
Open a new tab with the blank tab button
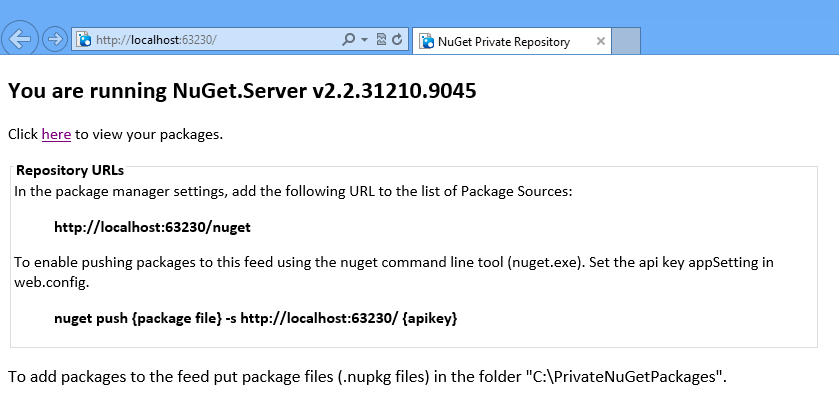pos(625,42)
